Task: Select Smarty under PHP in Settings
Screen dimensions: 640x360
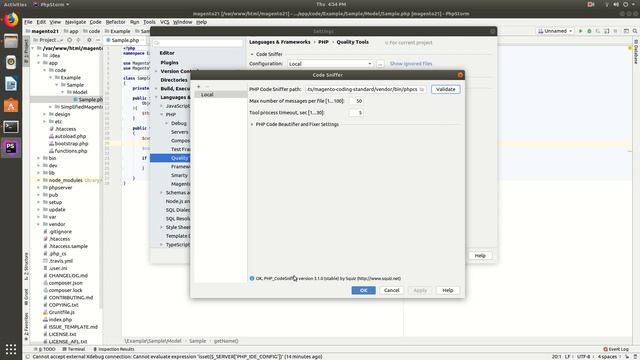Action: point(179,175)
